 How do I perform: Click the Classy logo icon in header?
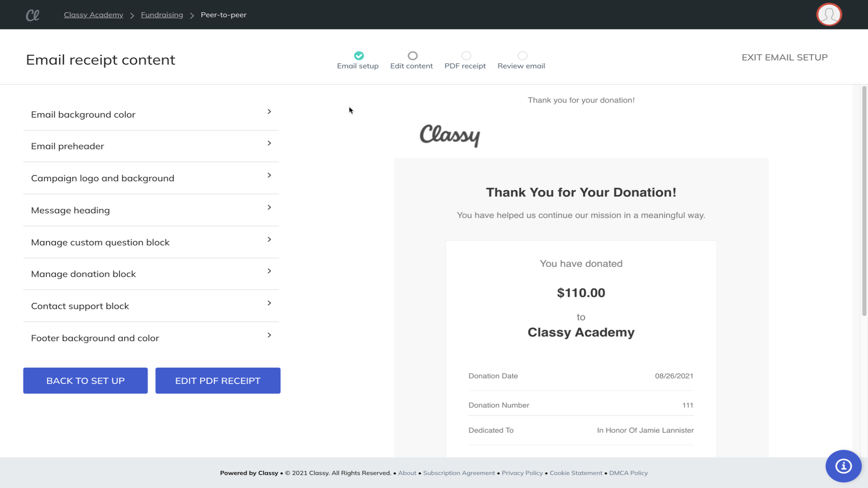click(32, 14)
